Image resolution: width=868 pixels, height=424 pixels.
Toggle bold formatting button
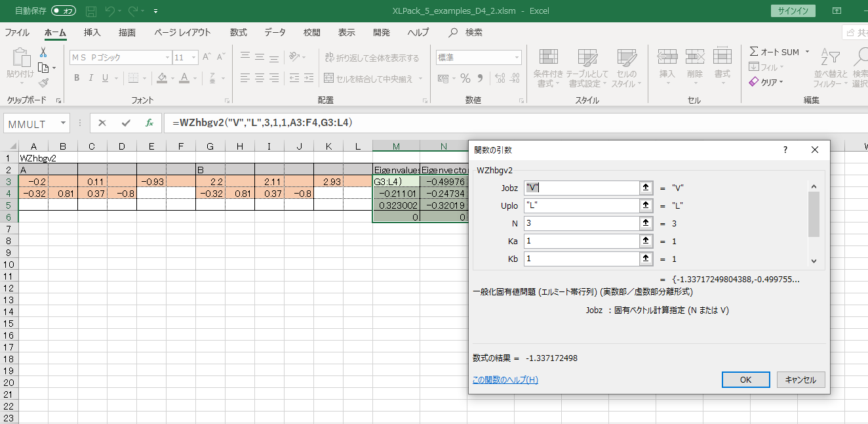pyautogui.click(x=77, y=78)
